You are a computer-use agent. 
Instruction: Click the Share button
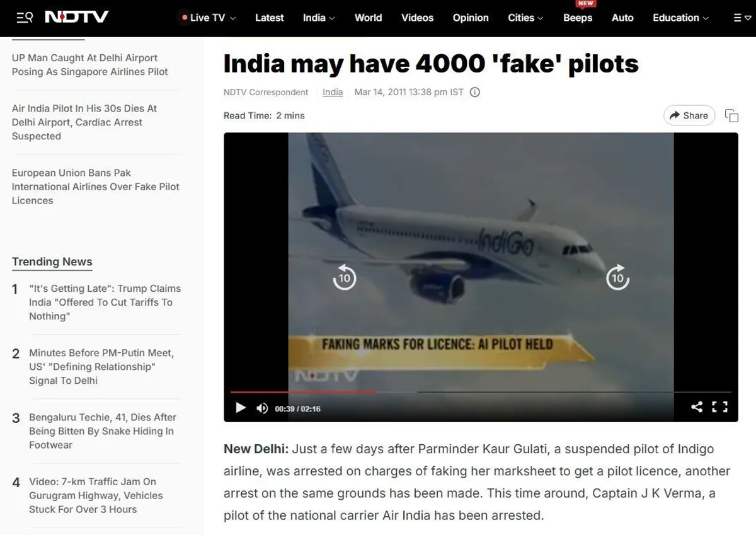689,115
